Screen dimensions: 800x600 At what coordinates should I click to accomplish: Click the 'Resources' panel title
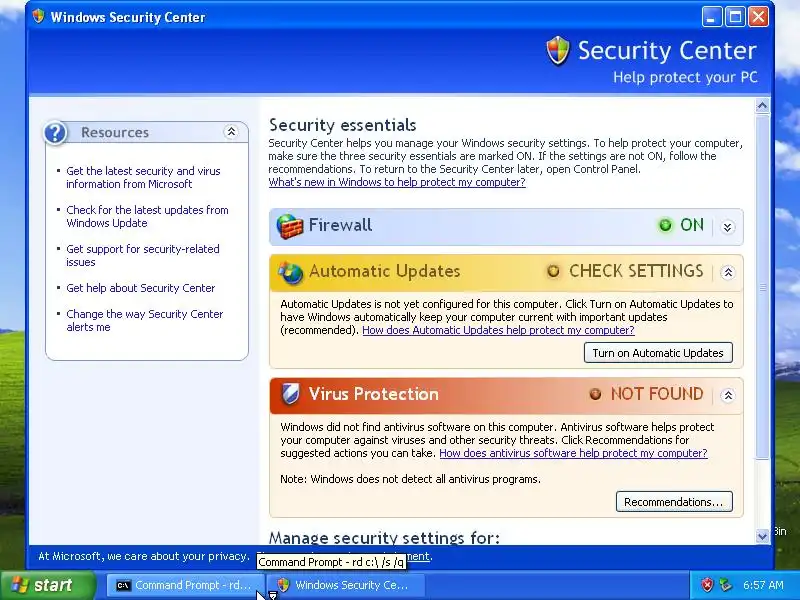click(115, 133)
